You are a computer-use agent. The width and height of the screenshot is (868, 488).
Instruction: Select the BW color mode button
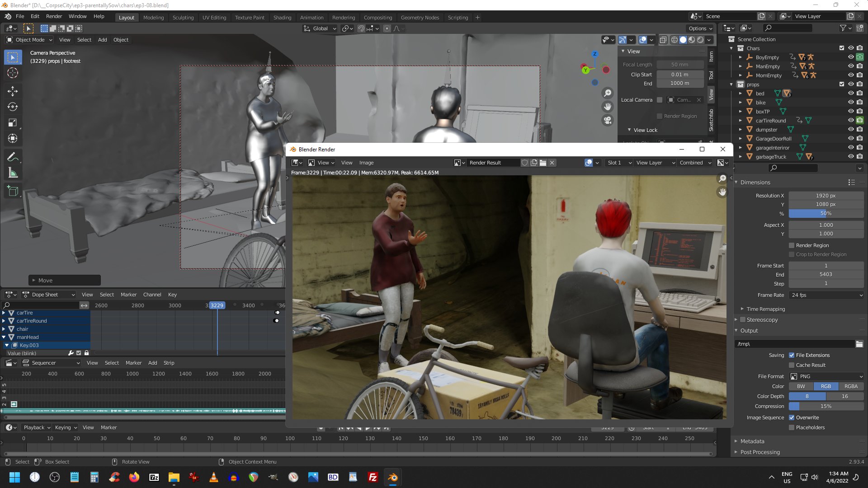pyautogui.click(x=801, y=386)
